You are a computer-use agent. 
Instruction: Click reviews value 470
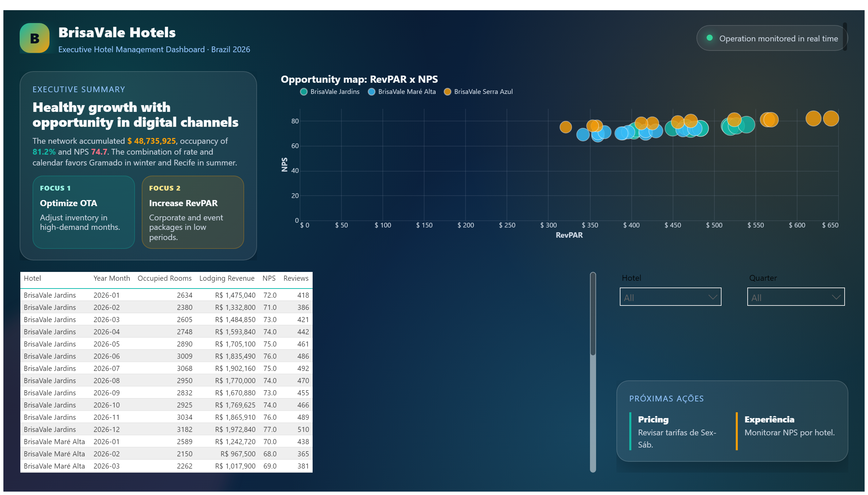tap(303, 381)
